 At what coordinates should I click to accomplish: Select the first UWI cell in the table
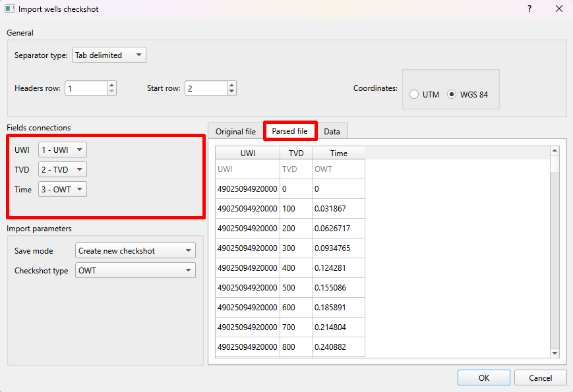click(x=247, y=189)
